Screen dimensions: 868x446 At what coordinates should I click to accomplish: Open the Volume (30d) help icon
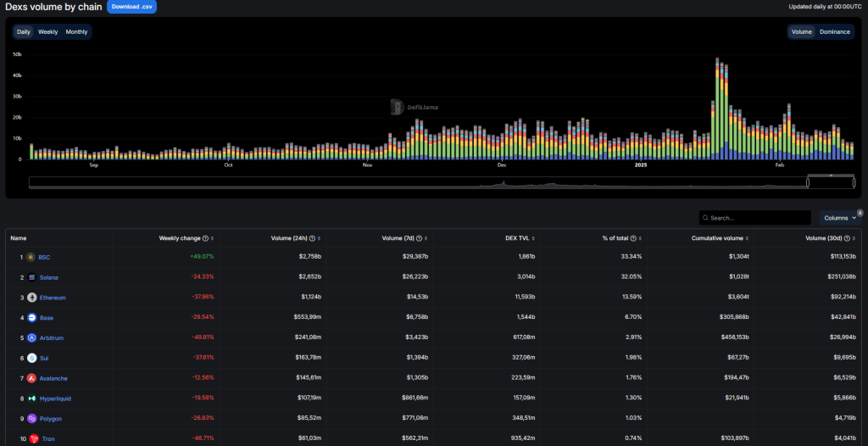848,238
